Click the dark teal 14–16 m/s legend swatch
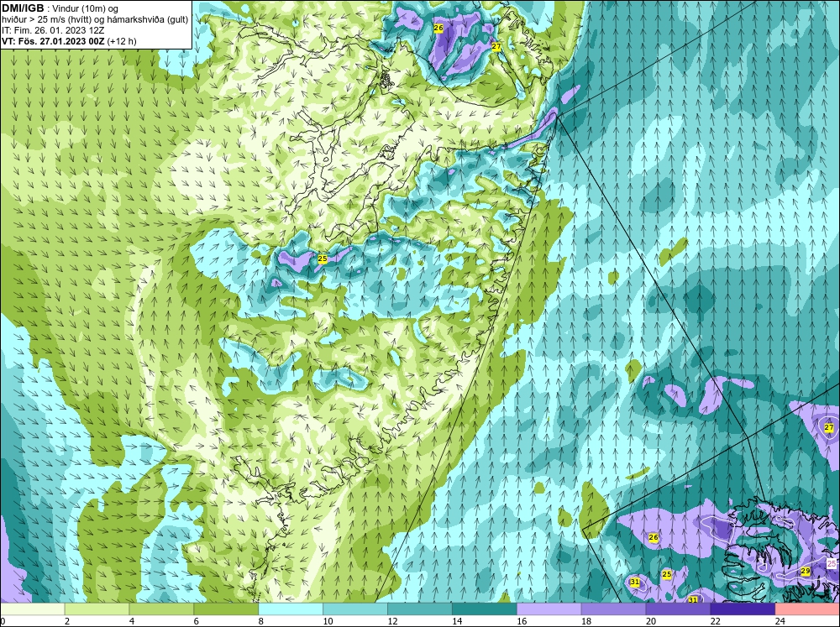Screen dimensions: 840x627 point(485,609)
